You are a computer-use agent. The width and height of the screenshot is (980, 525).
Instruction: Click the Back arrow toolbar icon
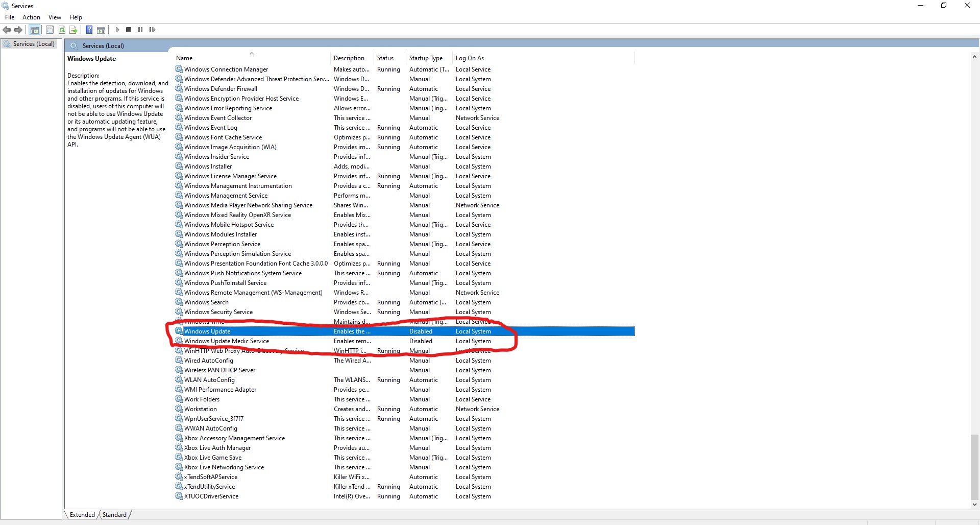(7, 30)
